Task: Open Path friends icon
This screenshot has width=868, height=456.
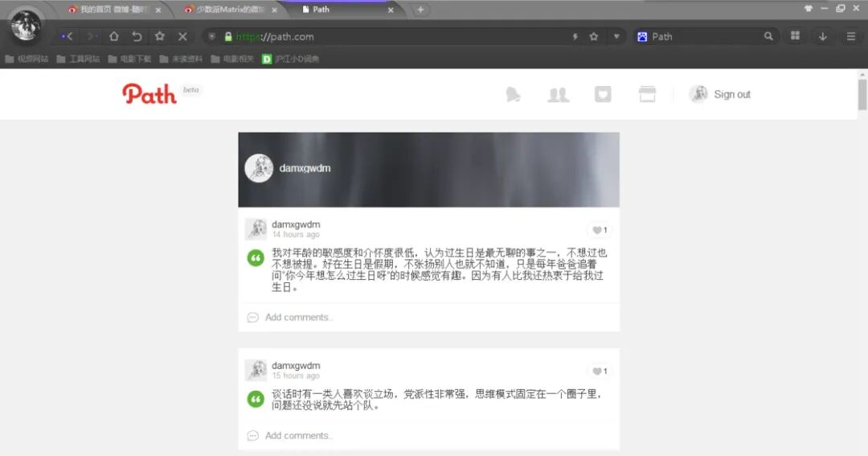Action: (558, 95)
